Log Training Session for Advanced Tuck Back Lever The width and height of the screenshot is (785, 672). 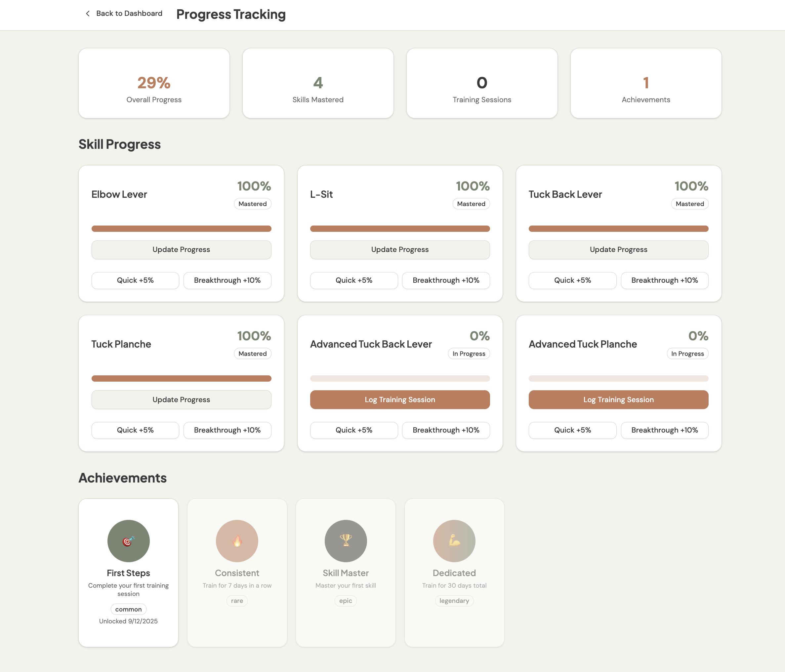pyautogui.click(x=400, y=399)
